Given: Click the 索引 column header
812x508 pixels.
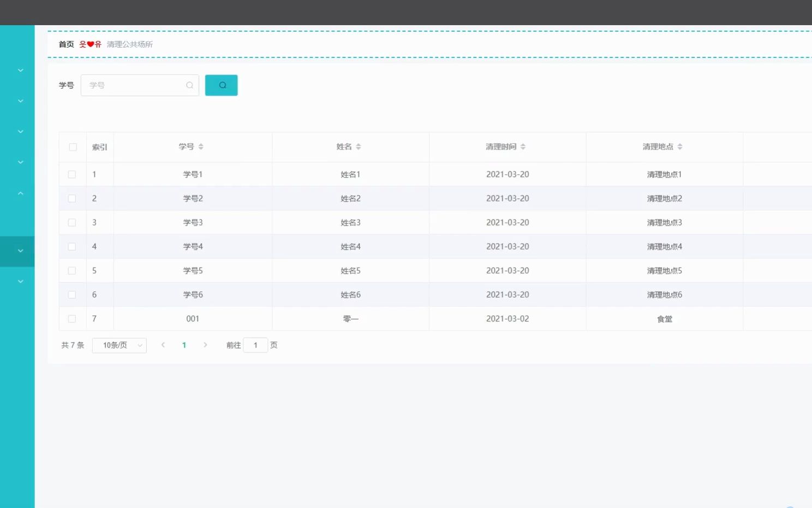Looking at the screenshot, I should 99,147.
